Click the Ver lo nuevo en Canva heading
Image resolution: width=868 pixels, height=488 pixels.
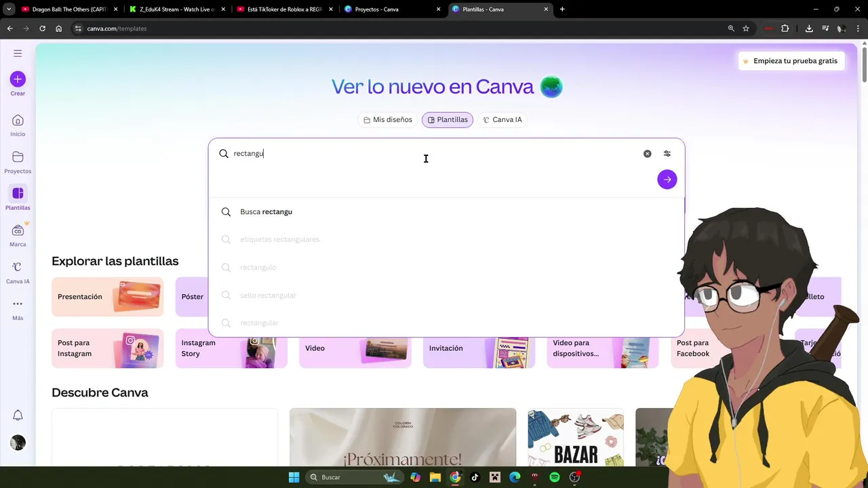point(433,87)
